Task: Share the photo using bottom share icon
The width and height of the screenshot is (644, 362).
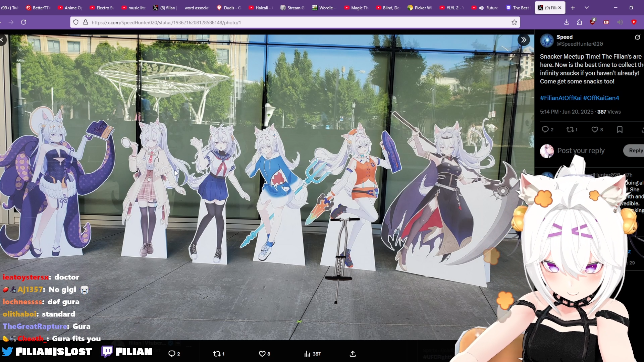Action: (x=353, y=354)
